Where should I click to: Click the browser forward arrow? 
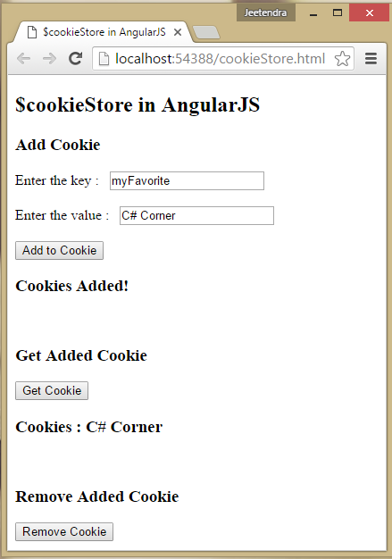coord(49,58)
